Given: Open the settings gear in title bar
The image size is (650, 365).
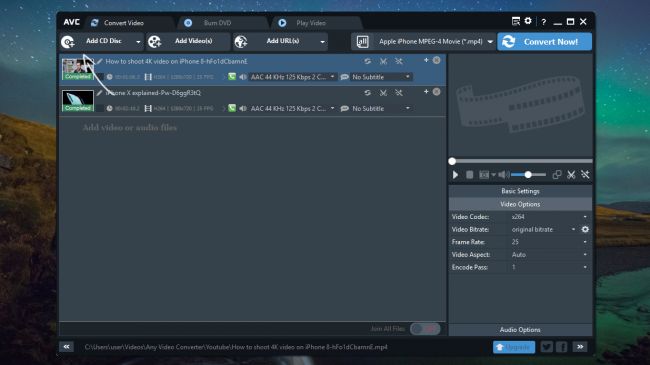Looking at the screenshot, I should [528, 21].
